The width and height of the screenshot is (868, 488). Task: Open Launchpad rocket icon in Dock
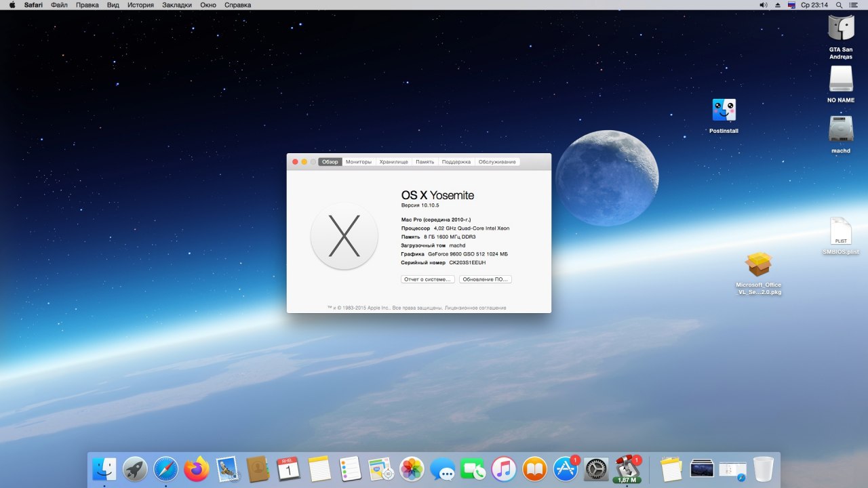click(x=135, y=468)
